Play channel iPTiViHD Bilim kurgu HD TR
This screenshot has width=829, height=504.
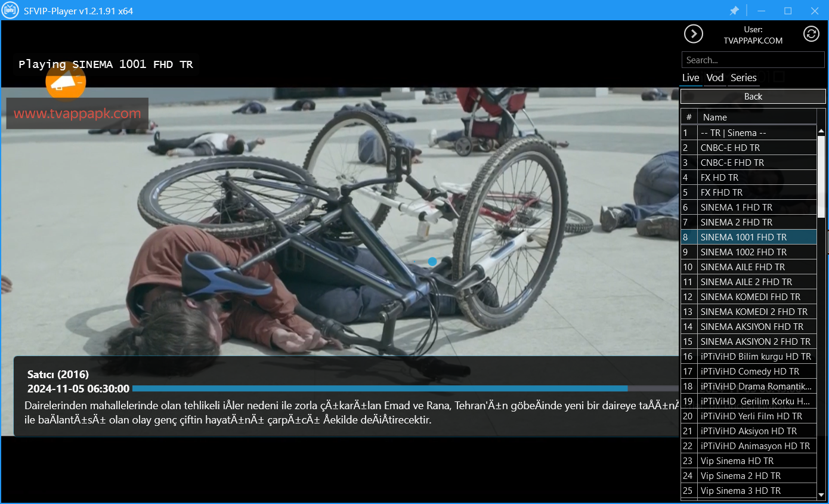pyautogui.click(x=748, y=356)
